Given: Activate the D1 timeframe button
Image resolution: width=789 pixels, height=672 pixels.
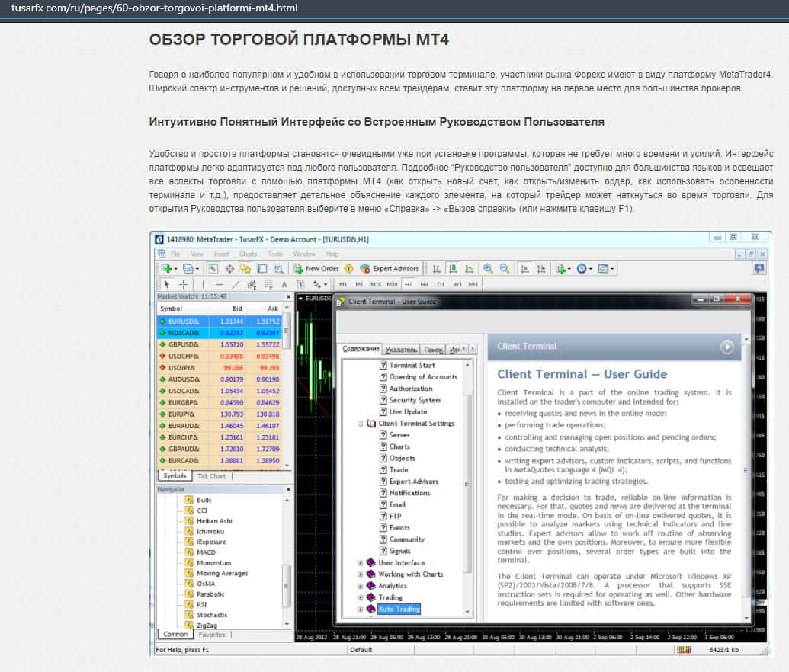Looking at the screenshot, I should click(441, 284).
